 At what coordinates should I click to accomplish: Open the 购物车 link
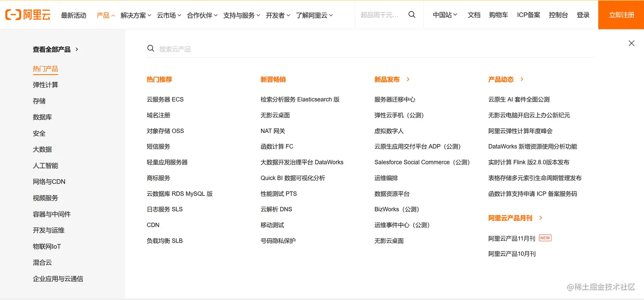click(498, 15)
